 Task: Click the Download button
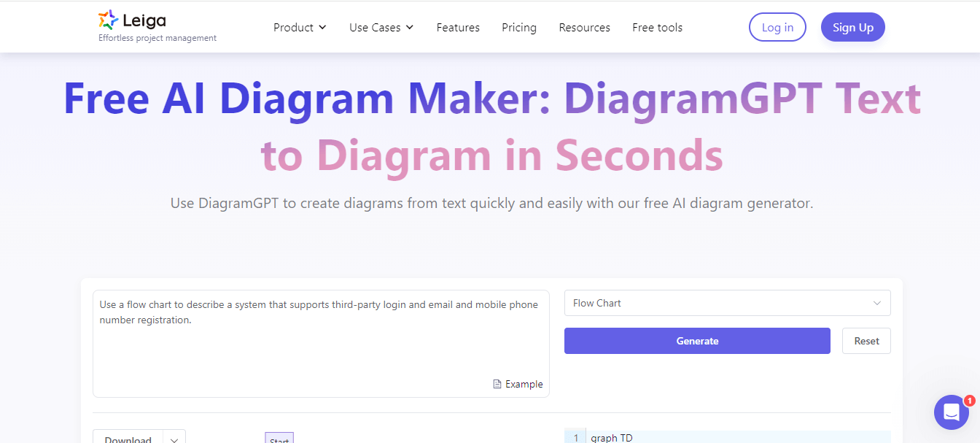(128, 439)
